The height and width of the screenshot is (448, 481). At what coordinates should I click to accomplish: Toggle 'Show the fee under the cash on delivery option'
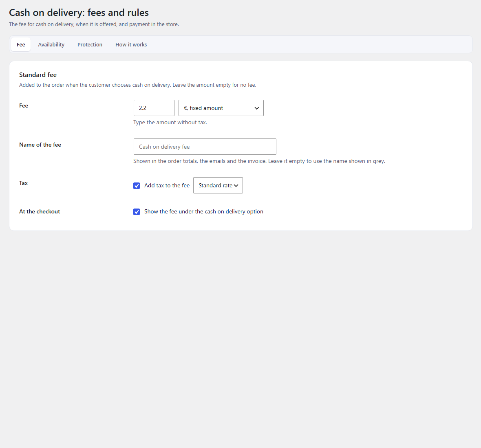tap(137, 212)
